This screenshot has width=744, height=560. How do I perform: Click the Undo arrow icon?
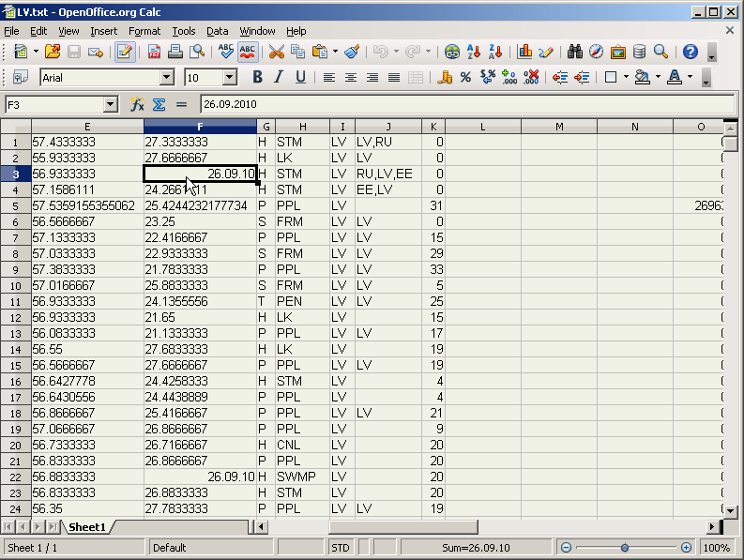381,52
